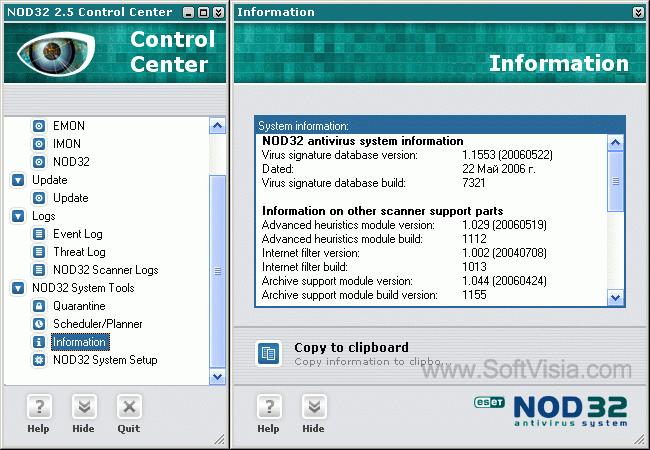Click the ESET NOD32 logo
This screenshot has height=450, width=650.
pos(551,411)
